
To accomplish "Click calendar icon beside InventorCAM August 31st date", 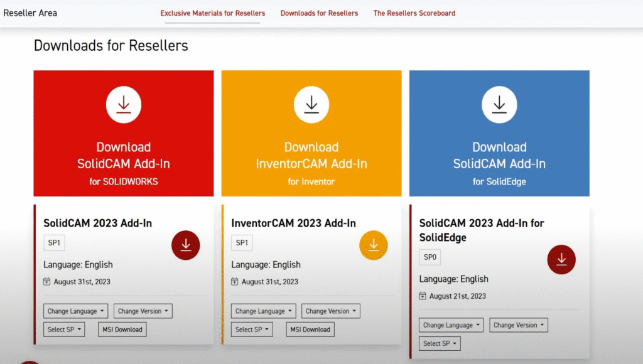I will [235, 282].
